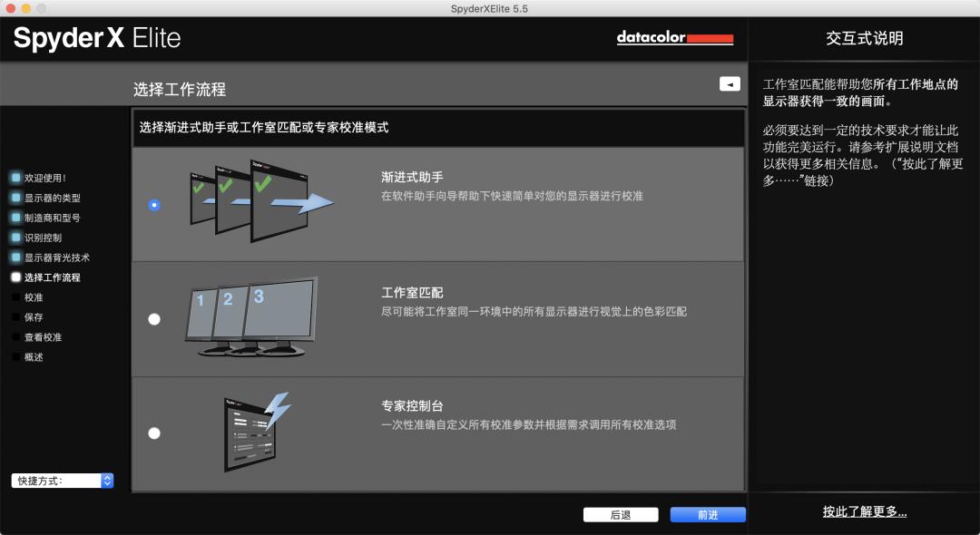980x535 pixels.
Task: Click heading 选择渐进式助手或工作室匹配或专家校准模式
Action: (264, 128)
